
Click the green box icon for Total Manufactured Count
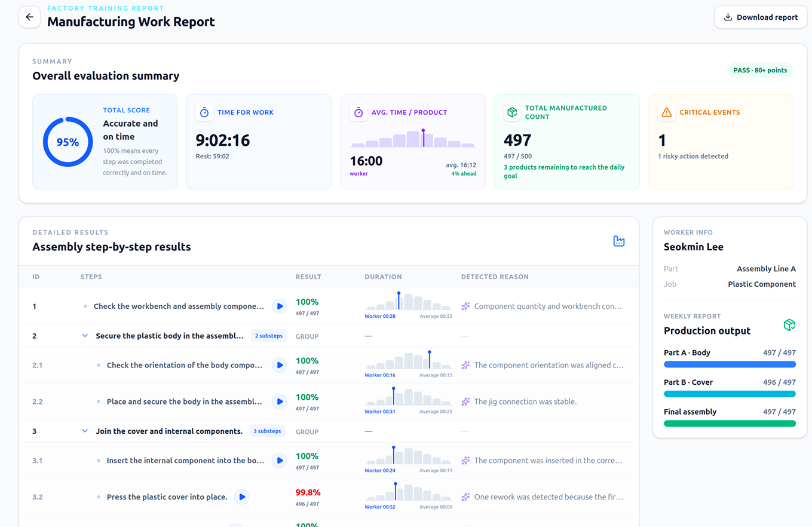coord(512,112)
